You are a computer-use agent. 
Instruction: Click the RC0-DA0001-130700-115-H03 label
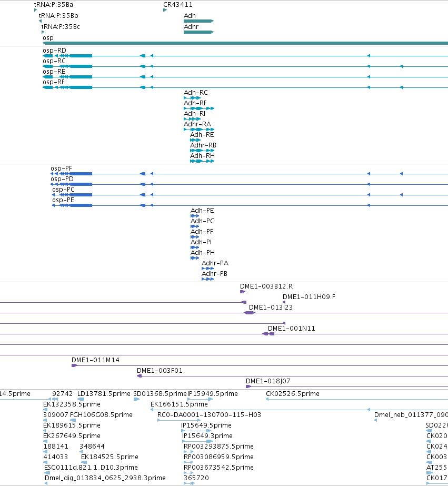tap(209, 415)
